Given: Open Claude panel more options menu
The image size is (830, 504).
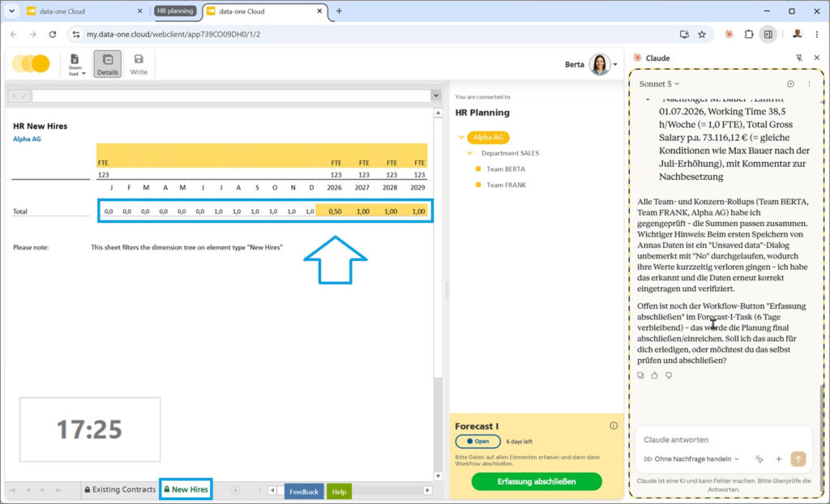Looking at the screenshot, I should [x=809, y=83].
